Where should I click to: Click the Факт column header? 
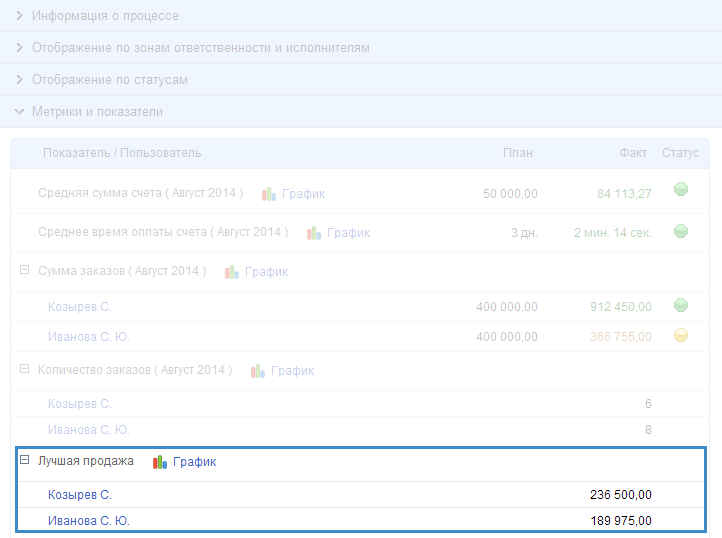633,153
